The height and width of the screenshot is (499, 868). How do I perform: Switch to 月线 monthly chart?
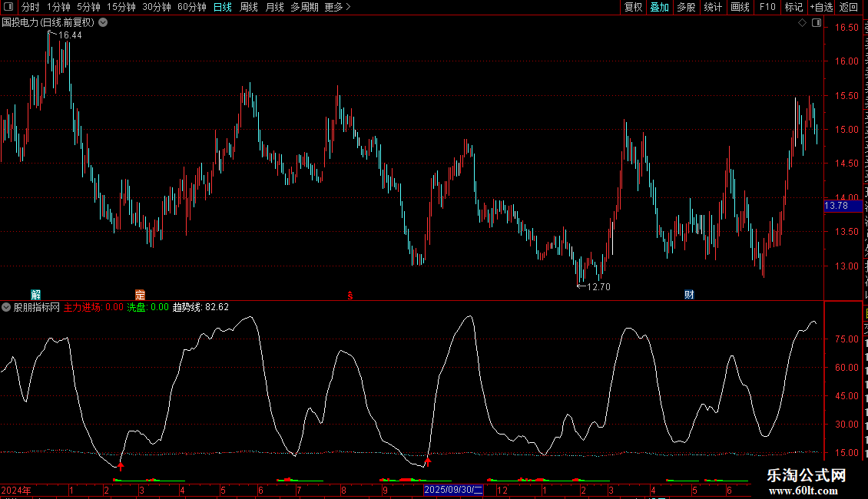pyautogui.click(x=274, y=7)
